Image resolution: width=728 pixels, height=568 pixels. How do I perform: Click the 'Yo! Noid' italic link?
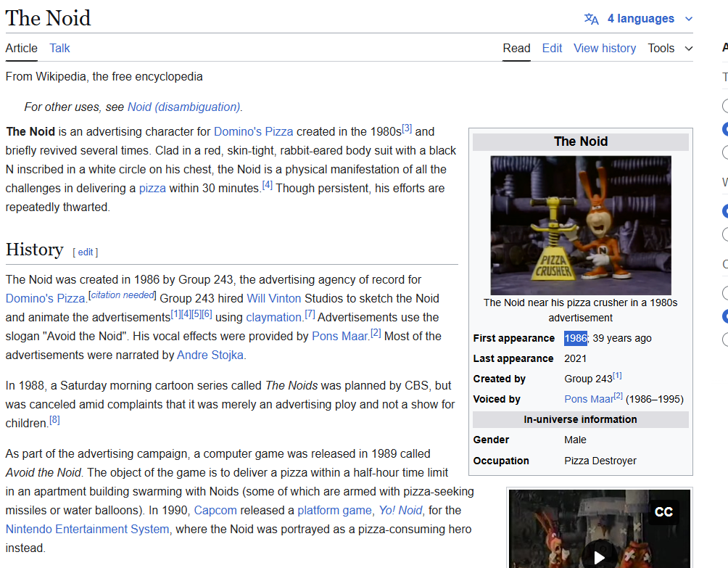(x=401, y=511)
